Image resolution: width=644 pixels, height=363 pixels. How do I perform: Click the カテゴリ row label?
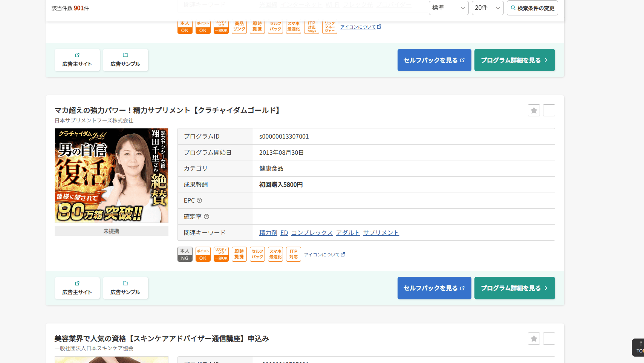click(x=196, y=168)
